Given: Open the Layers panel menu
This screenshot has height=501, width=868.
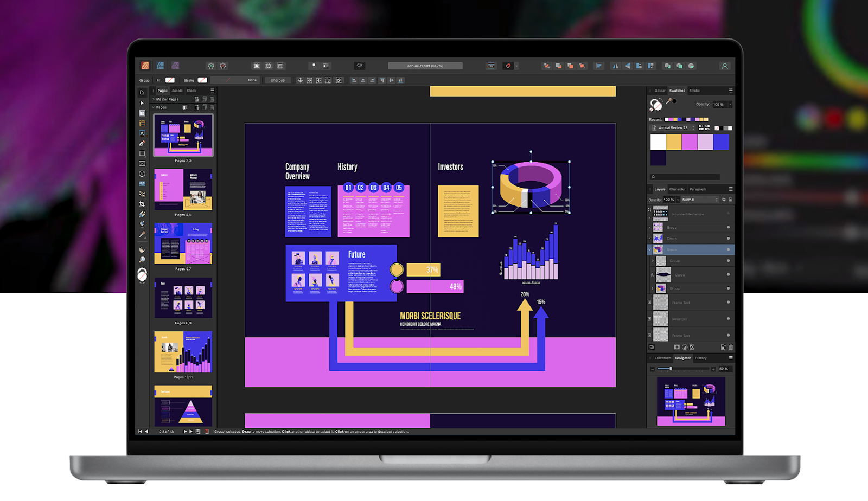Looking at the screenshot, I should [731, 189].
